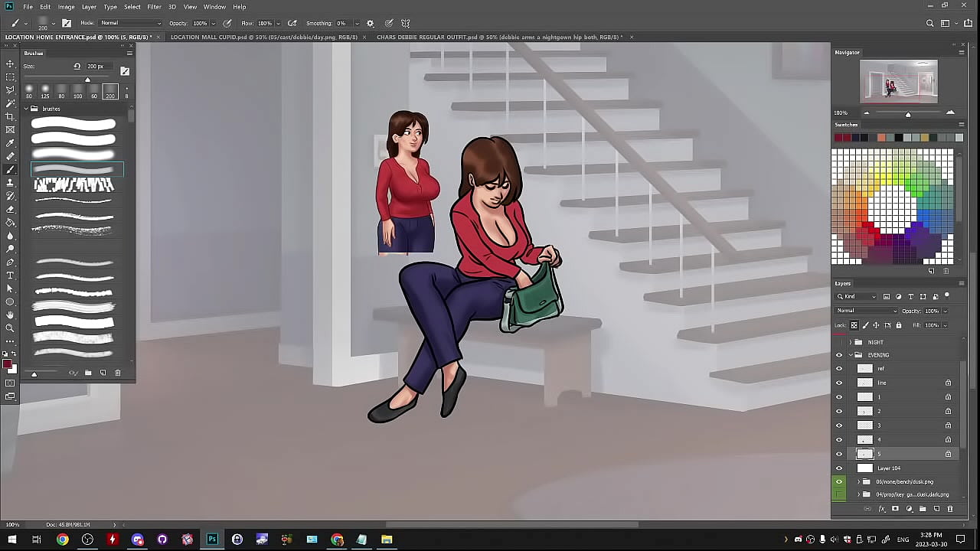
Task: Open the layer blend mode dropdown
Action: tap(867, 311)
